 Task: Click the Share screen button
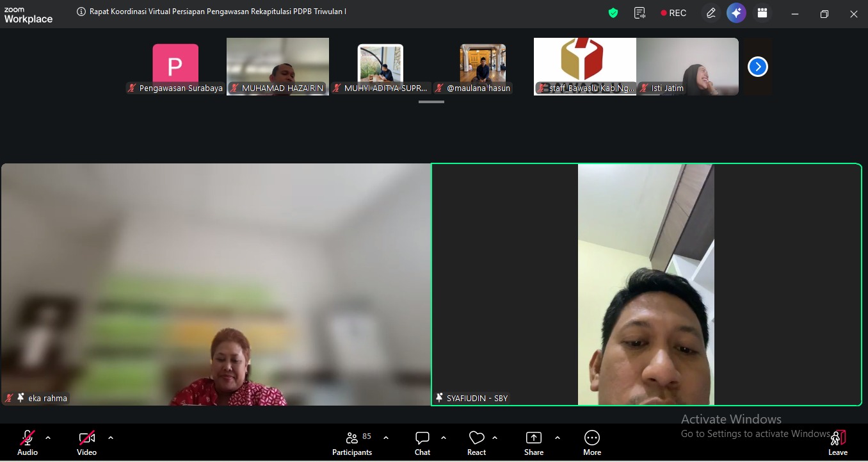(533, 443)
